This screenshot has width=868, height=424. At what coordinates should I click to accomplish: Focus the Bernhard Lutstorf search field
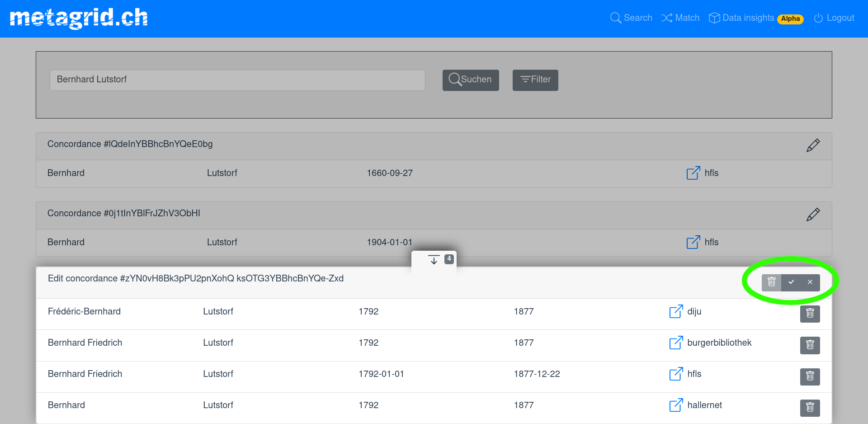click(x=237, y=80)
